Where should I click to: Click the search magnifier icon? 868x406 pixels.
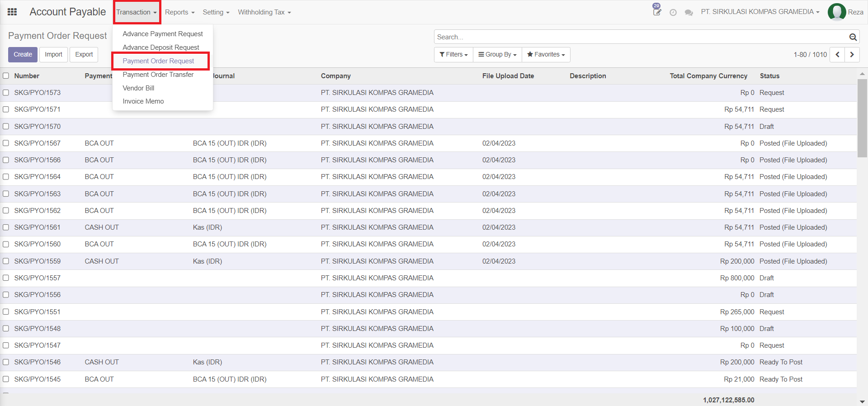point(853,37)
